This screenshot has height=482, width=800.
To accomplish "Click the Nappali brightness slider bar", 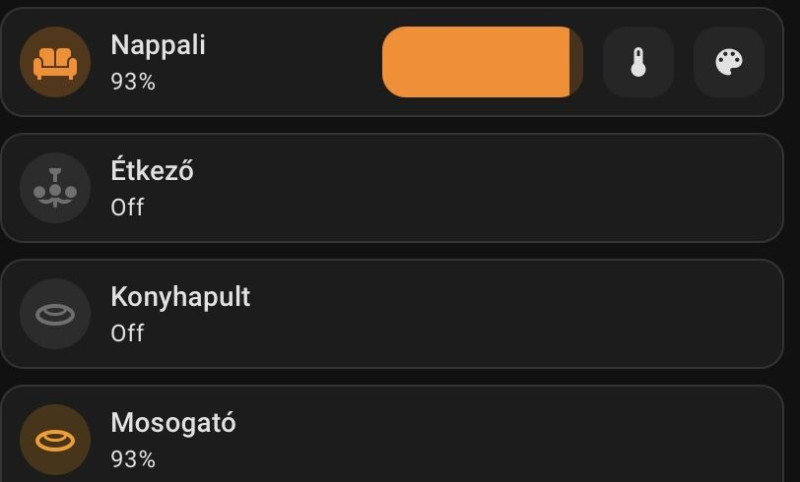I will (x=476, y=62).
